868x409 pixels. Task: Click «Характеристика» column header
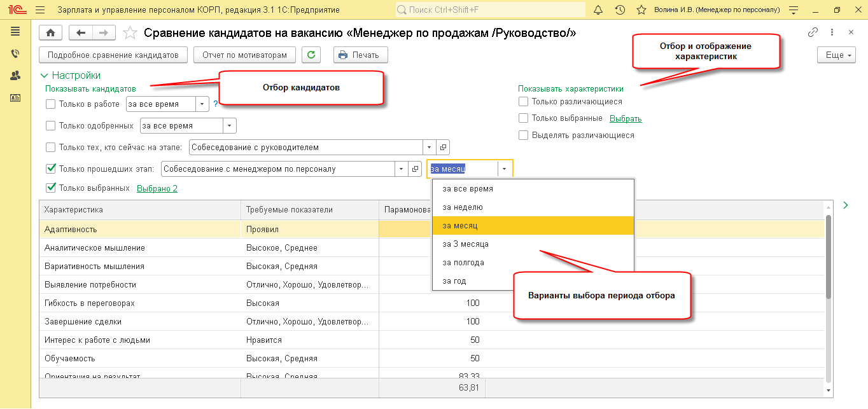[140, 210]
